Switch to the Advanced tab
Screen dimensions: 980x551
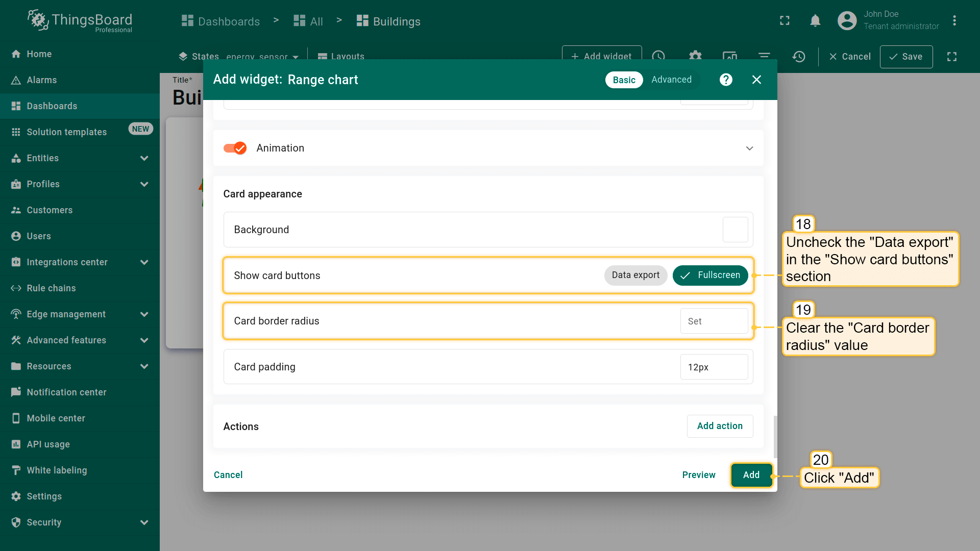(671, 80)
